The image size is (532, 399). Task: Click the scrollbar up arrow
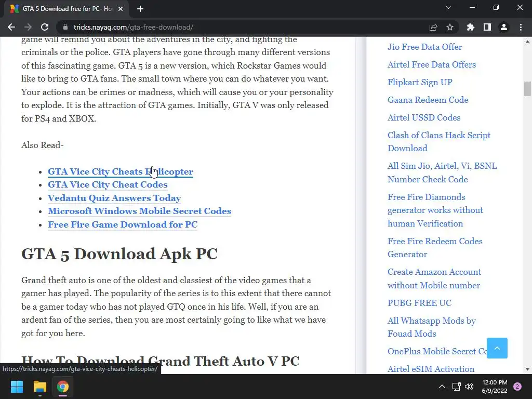[527, 42]
